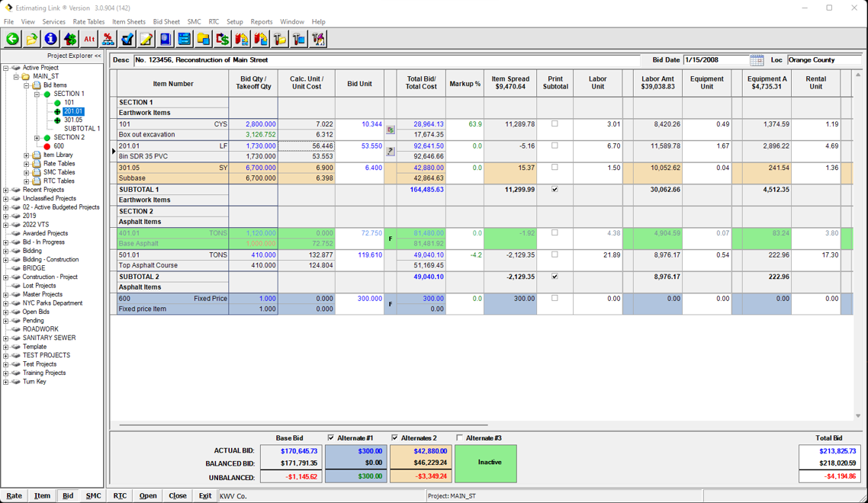Open the blue information icon

coord(50,38)
